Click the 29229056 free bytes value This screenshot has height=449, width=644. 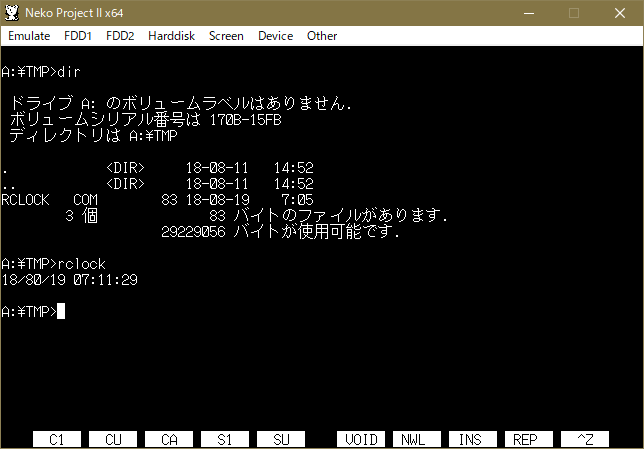tap(193, 232)
